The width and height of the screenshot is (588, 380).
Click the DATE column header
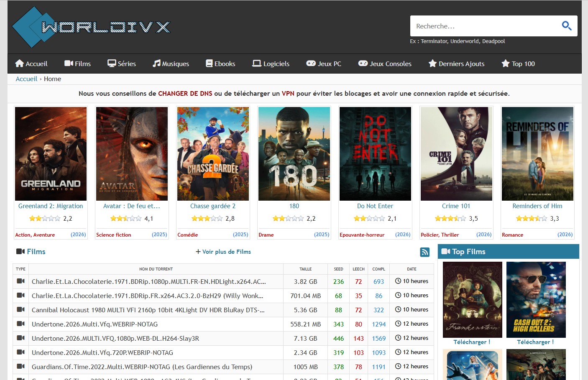coord(412,269)
